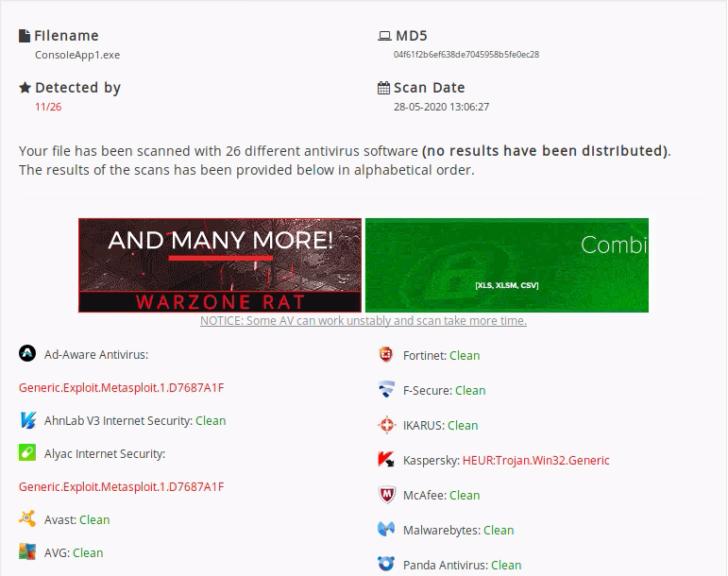
Task: Click the Filename heading
Action: pos(66,36)
